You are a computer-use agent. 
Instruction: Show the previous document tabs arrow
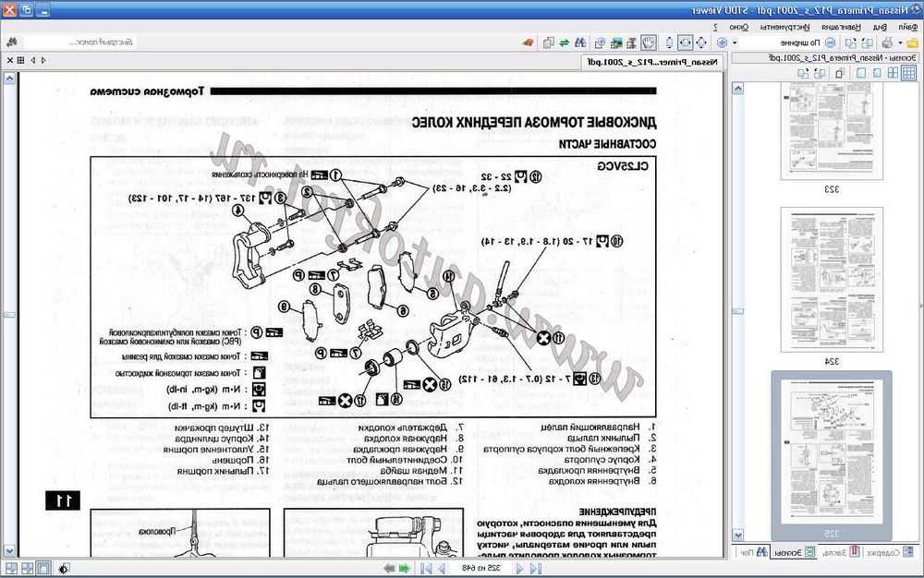click(43, 60)
